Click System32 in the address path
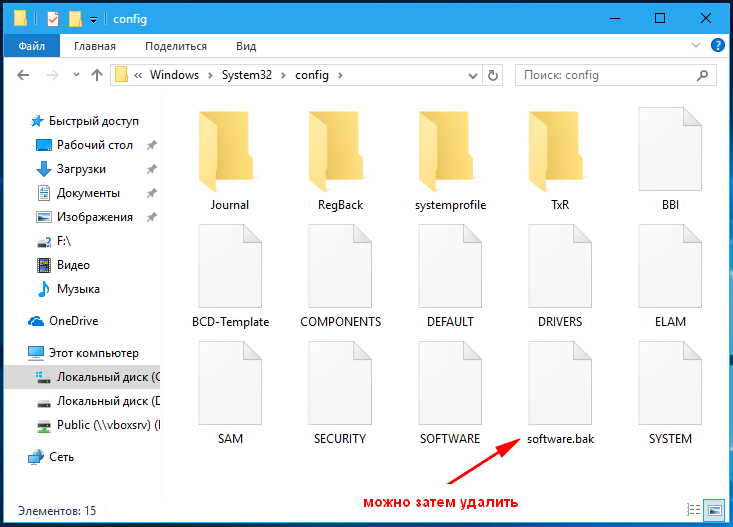 pos(246,75)
